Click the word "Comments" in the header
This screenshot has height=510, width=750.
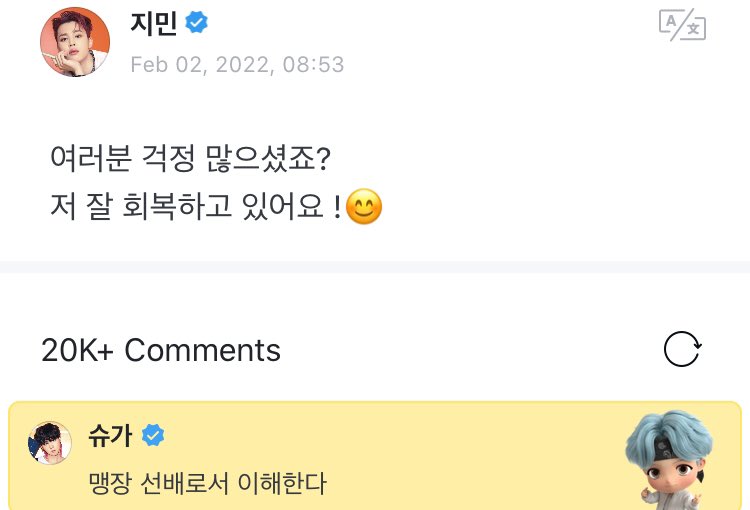click(x=202, y=350)
